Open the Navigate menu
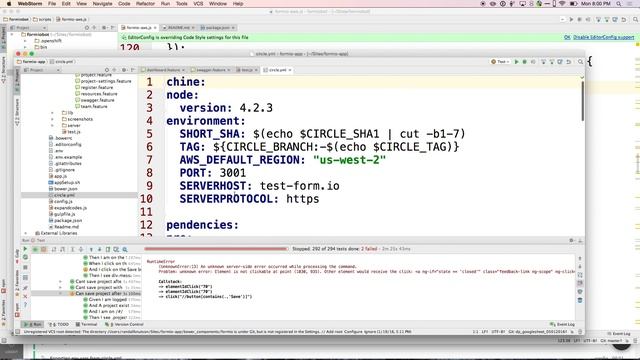640x360 pixels. click(x=102, y=4)
